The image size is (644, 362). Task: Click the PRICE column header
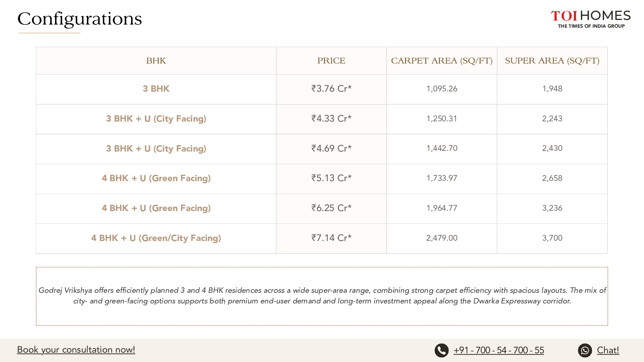(x=331, y=61)
